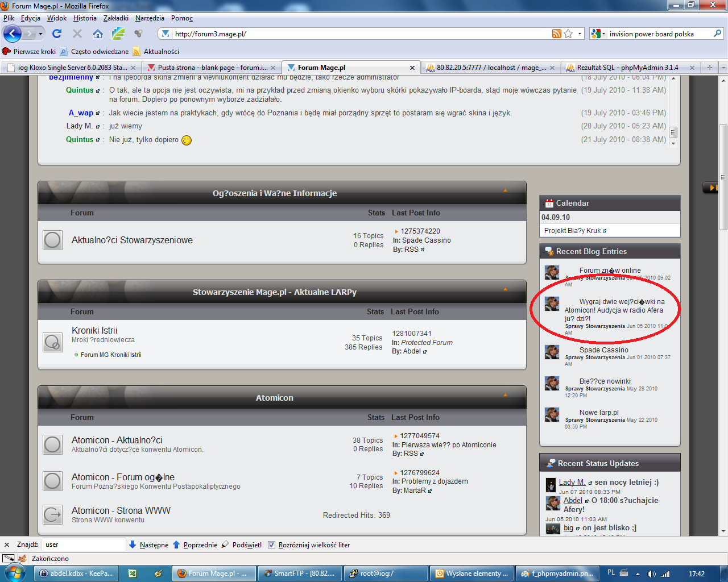Reload the page with the refresh icon
Image resolution: width=728 pixels, height=582 pixels.
[57, 34]
